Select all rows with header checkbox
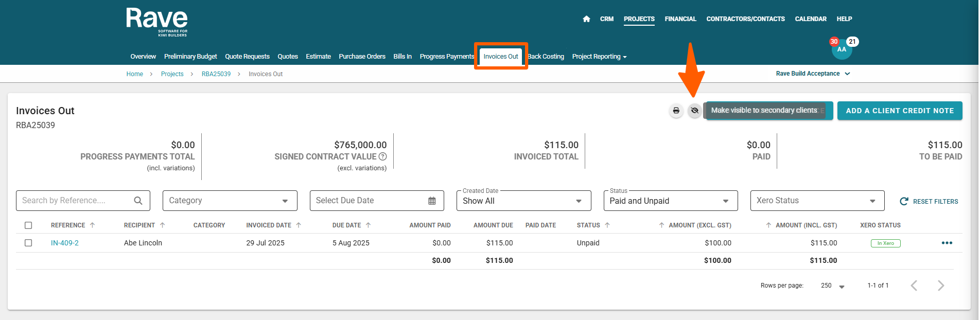 tap(28, 225)
